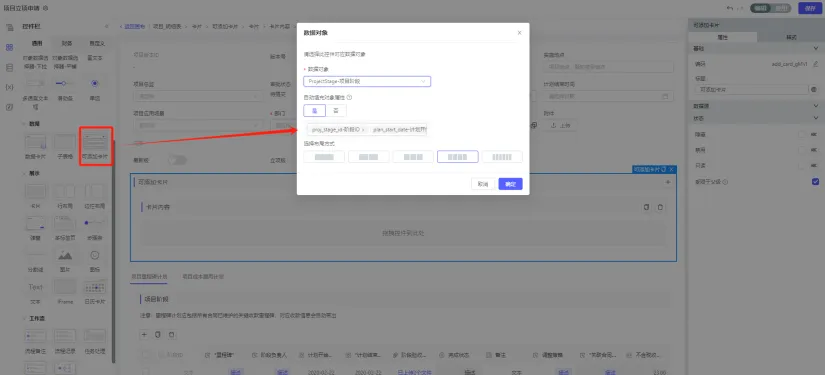Open the widget grid icon in left rail
The height and width of the screenshot is (375, 825).
[9, 47]
